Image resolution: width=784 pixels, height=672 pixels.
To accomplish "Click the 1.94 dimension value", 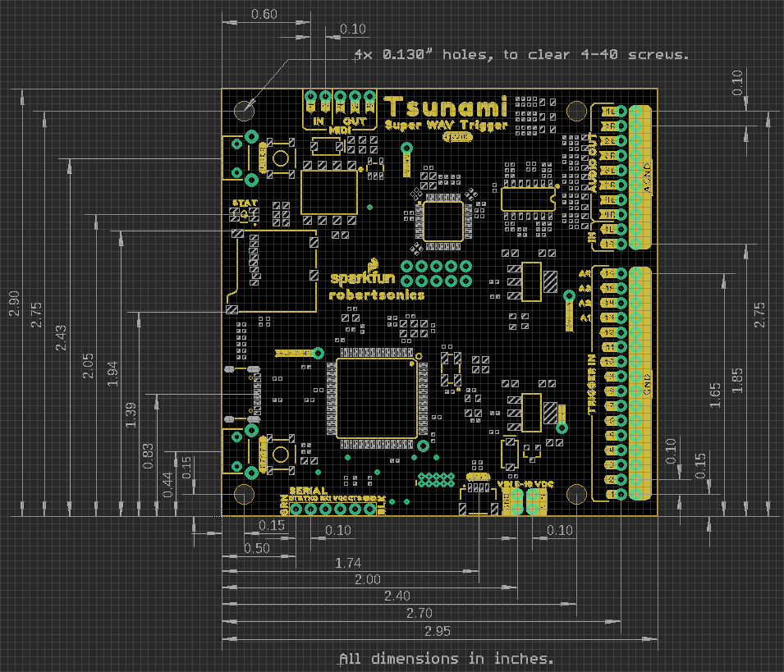I will tap(113, 373).
